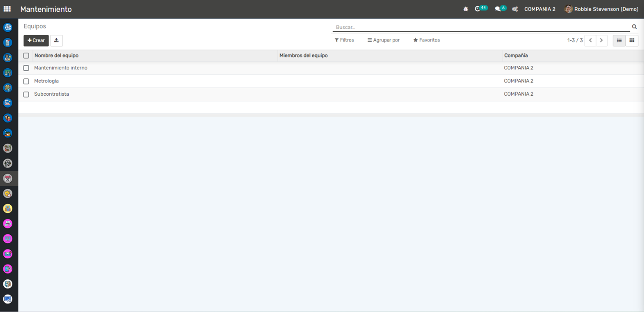Select the Metrología row checkbox

coord(26,81)
